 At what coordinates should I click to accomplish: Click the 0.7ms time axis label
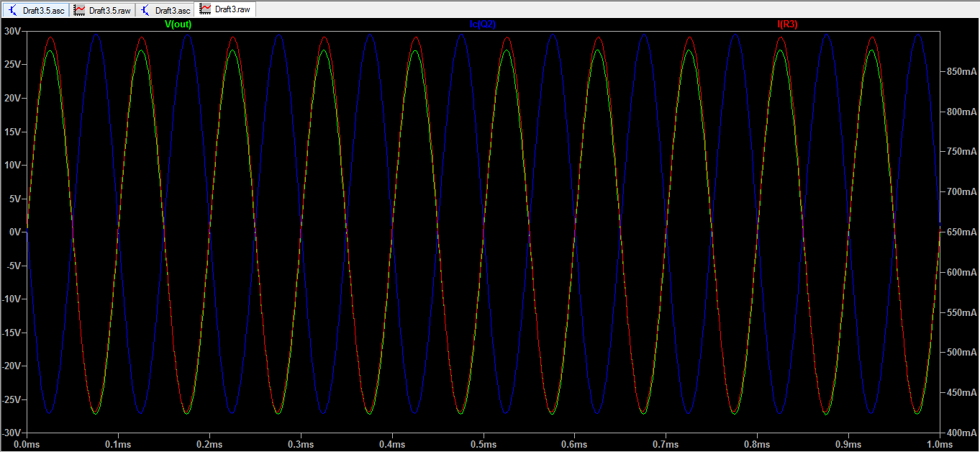coord(666,445)
